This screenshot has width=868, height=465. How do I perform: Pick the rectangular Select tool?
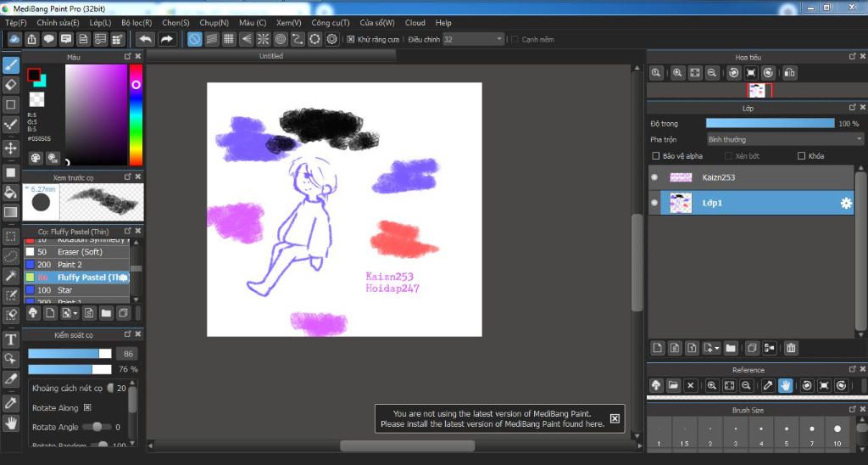[10, 237]
